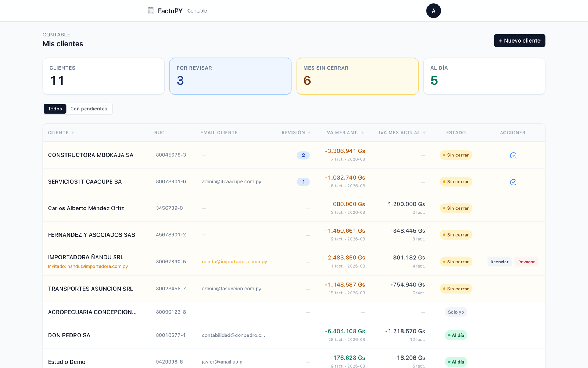Click email contabilidad@donpedro.c...
Image resolution: width=588 pixels, height=368 pixels.
pos(233,335)
